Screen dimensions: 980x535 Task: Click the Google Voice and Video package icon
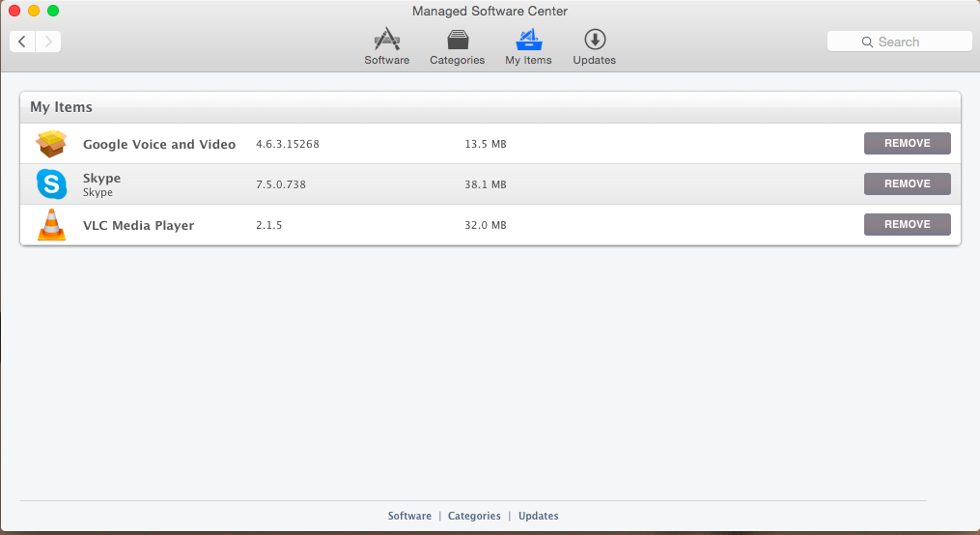point(51,143)
